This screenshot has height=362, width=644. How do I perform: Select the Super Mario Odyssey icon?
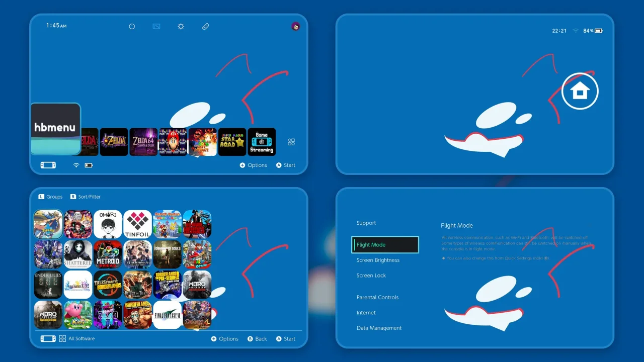pyautogui.click(x=197, y=254)
